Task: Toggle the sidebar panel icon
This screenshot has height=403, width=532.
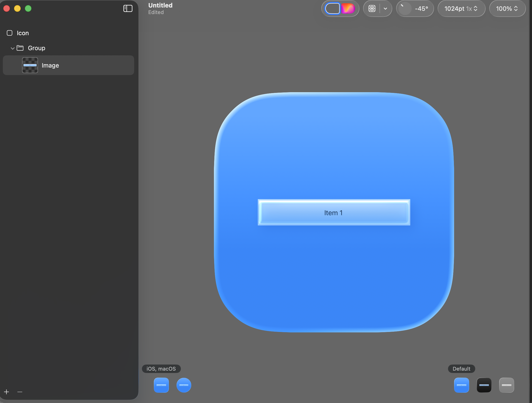Action: pyautogui.click(x=128, y=8)
